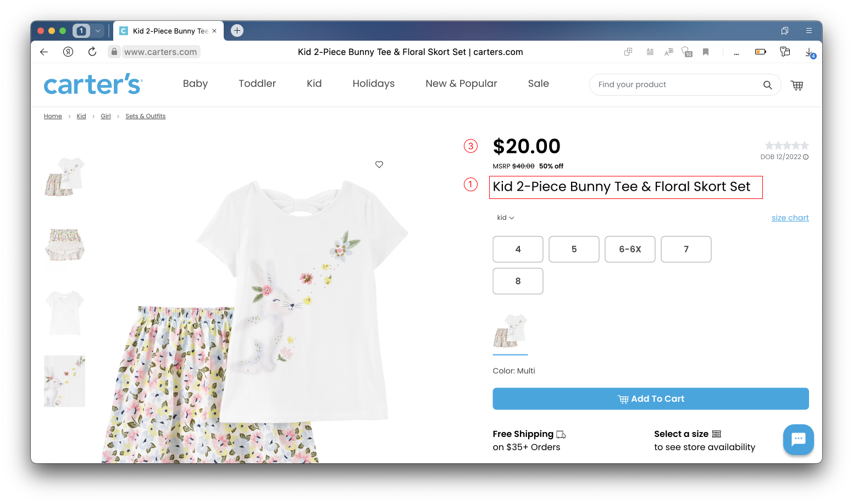Open the size chart link
Viewport: 853px width, 504px height.
coord(790,218)
